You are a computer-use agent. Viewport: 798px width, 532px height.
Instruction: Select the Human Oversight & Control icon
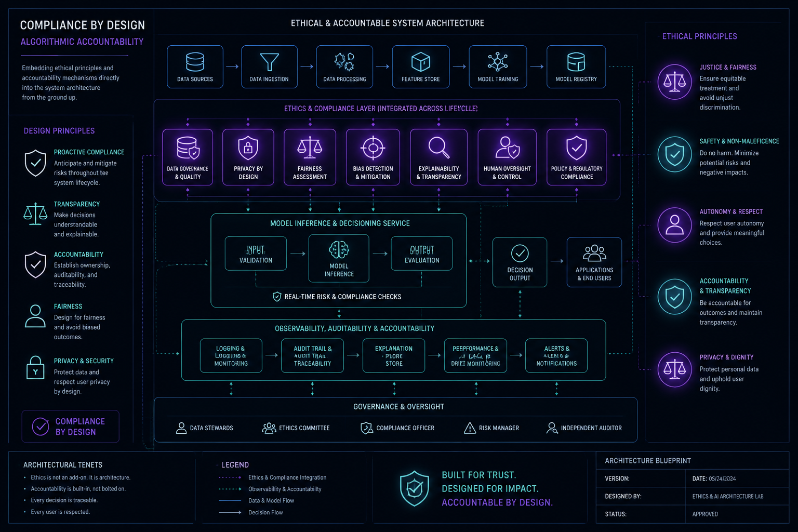pos(507,148)
